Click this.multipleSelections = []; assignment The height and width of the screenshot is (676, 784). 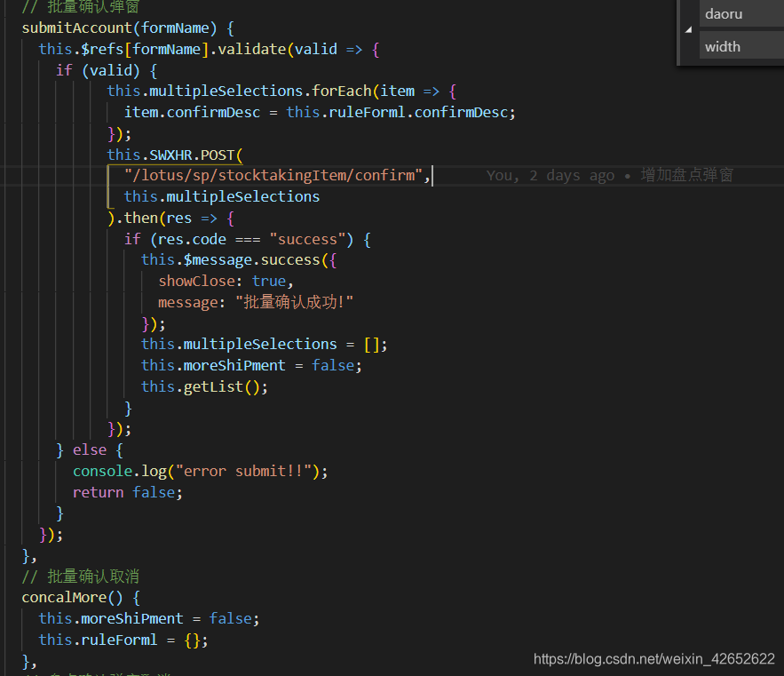[264, 345]
